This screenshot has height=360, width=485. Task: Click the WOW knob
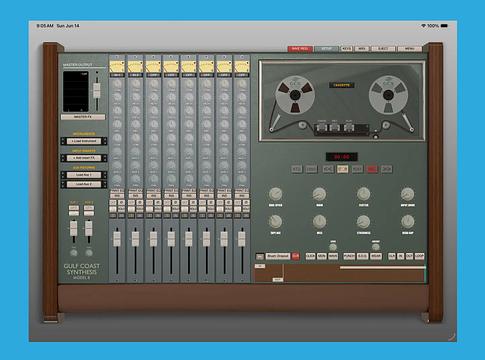coord(319,194)
